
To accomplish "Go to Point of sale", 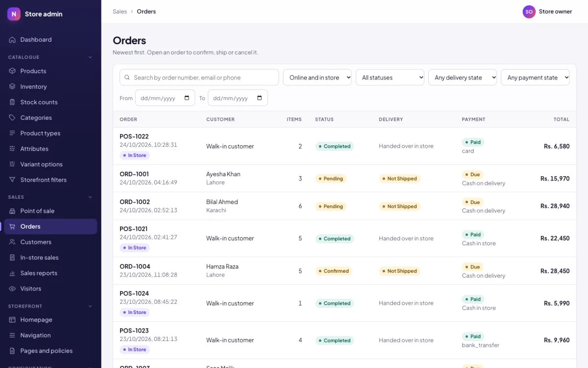I will click(x=50, y=211).
